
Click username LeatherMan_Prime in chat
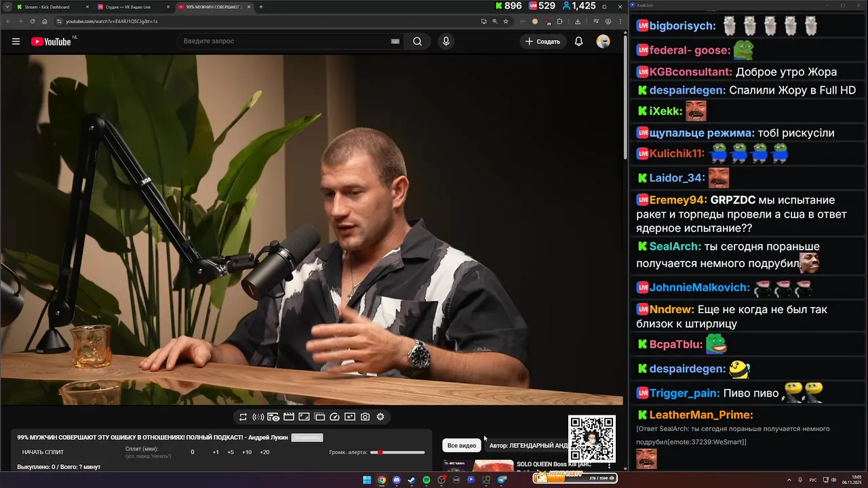click(701, 415)
